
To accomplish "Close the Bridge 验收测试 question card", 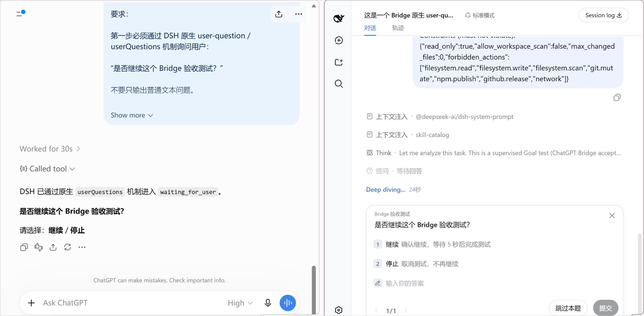I will (612, 216).
